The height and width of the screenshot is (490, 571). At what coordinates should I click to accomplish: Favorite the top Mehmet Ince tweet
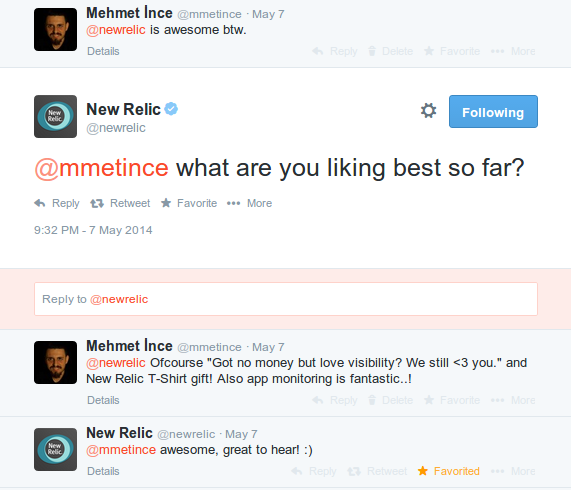click(x=452, y=51)
